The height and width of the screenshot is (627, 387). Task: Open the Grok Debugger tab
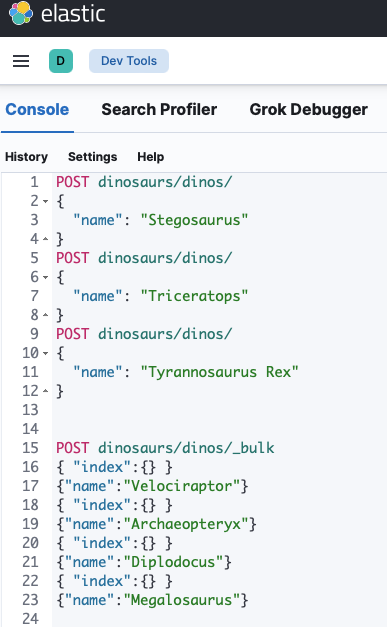309,110
